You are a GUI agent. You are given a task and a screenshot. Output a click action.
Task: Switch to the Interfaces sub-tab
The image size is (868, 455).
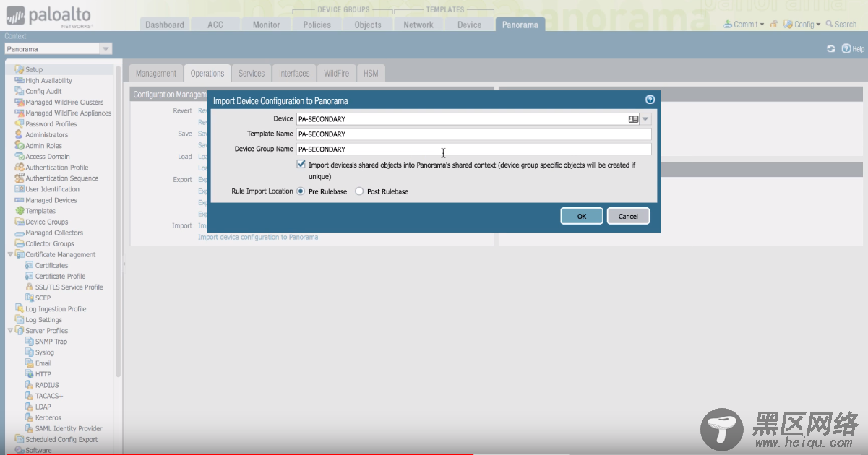coord(294,74)
